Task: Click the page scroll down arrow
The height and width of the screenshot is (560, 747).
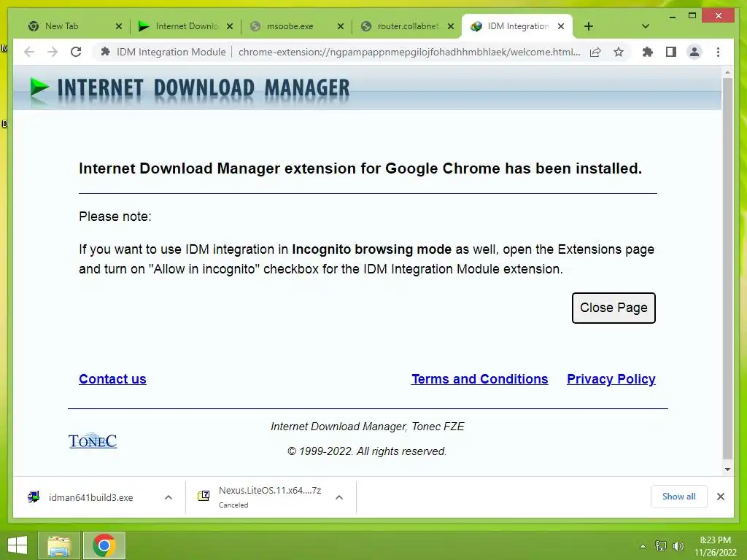Action: pyautogui.click(x=727, y=469)
